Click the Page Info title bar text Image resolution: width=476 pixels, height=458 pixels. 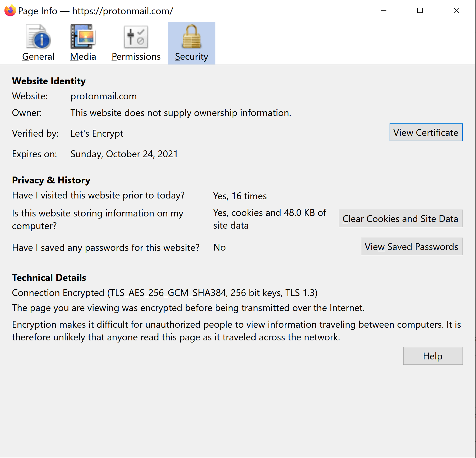pos(96,11)
